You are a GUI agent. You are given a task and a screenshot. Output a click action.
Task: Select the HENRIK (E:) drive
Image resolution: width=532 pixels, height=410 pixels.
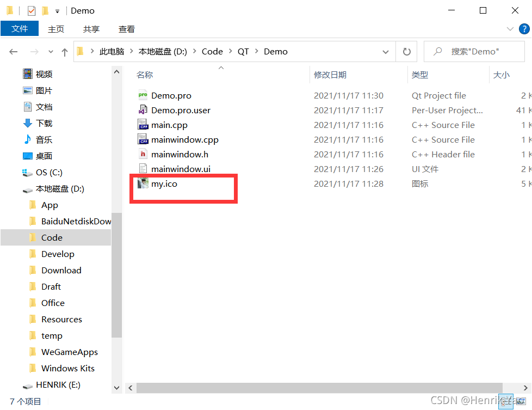coord(52,384)
